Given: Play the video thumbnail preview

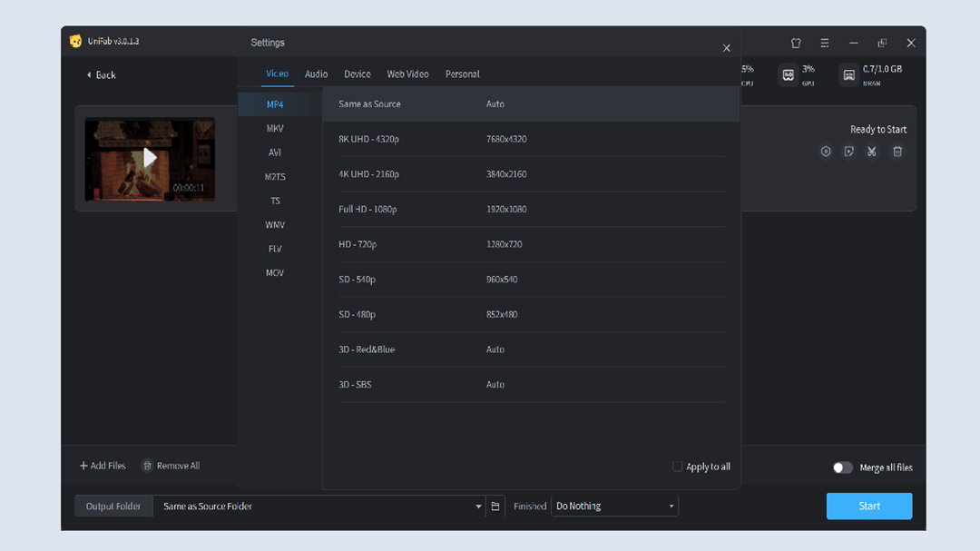Looking at the screenshot, I should coord(150,158).
